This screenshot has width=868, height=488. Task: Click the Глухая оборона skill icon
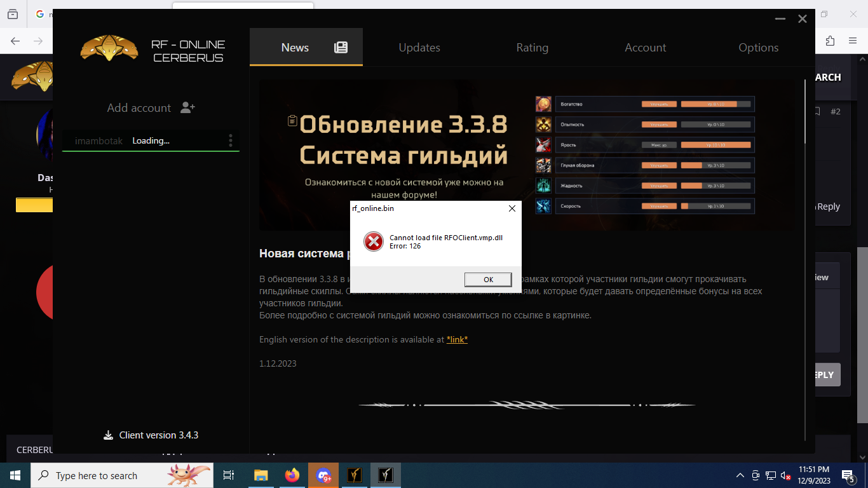pyautogui.click(x=543, y=165)
